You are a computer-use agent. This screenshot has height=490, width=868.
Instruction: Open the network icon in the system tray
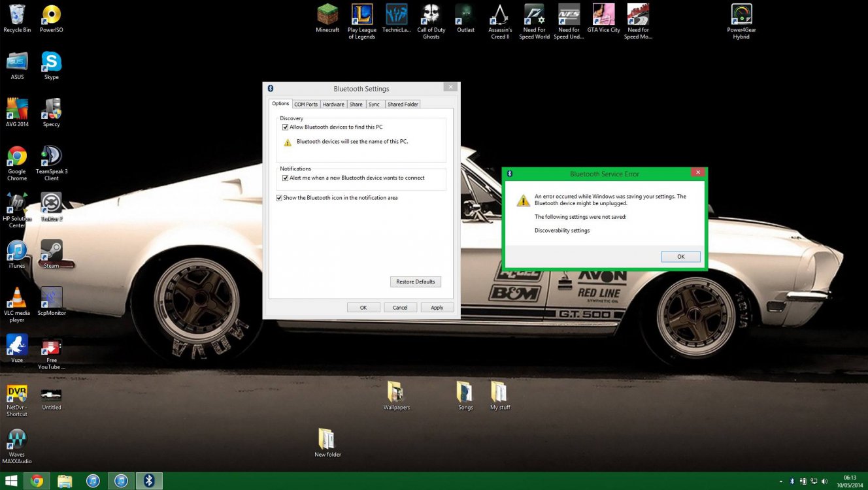[813, 481]
